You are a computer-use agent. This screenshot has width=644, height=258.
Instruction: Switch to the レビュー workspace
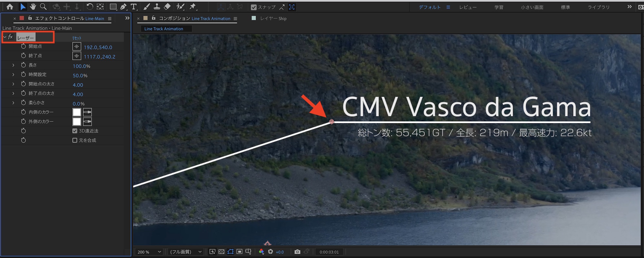pyautogui.click(x=468, y=7)
